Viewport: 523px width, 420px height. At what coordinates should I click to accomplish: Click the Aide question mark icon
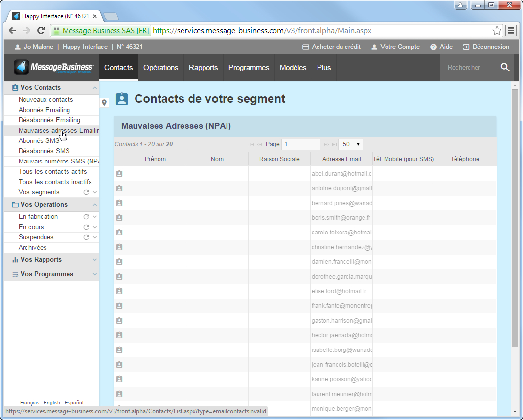pos(432,47)
